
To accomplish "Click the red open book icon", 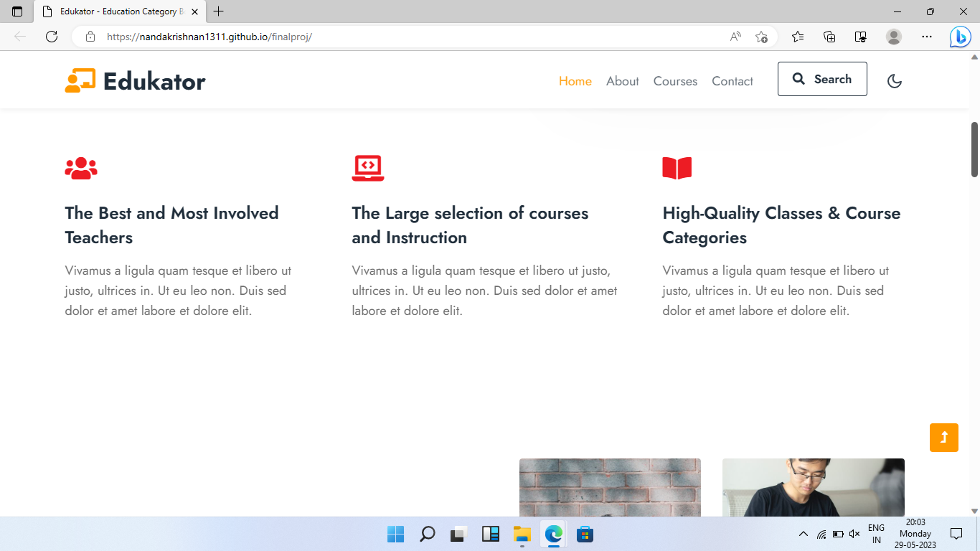I will 677,167.
